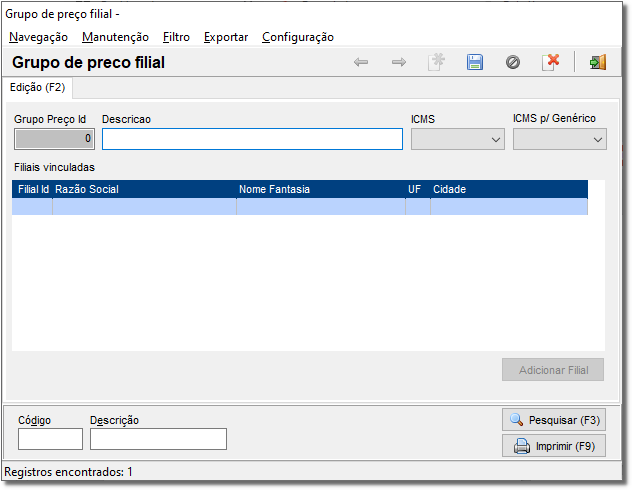Focus the Descricao text field
This screenshot has height=490, width=632.
252,139
